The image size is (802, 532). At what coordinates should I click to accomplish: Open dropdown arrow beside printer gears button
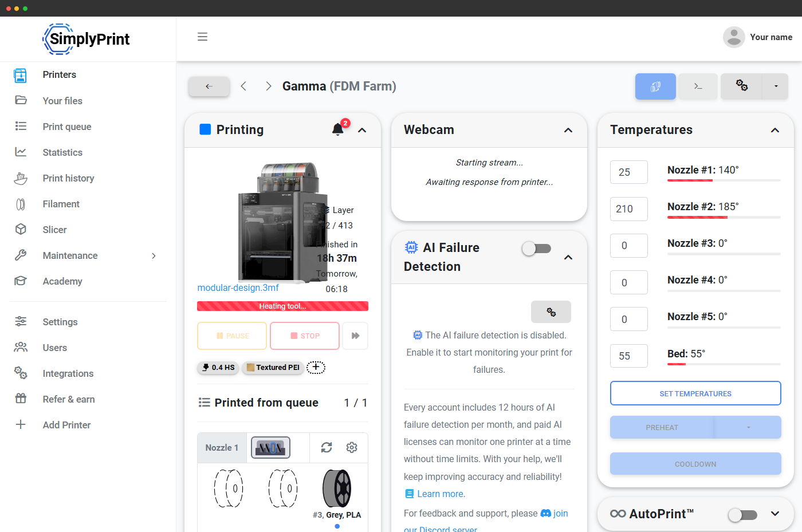[x=776, y=86]
